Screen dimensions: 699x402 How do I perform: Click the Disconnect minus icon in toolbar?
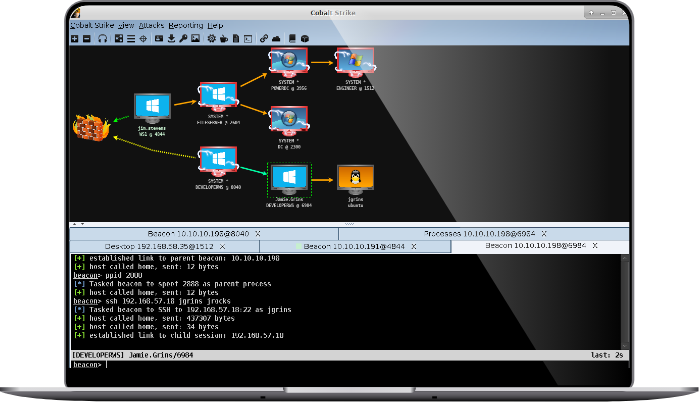(86, 39)
